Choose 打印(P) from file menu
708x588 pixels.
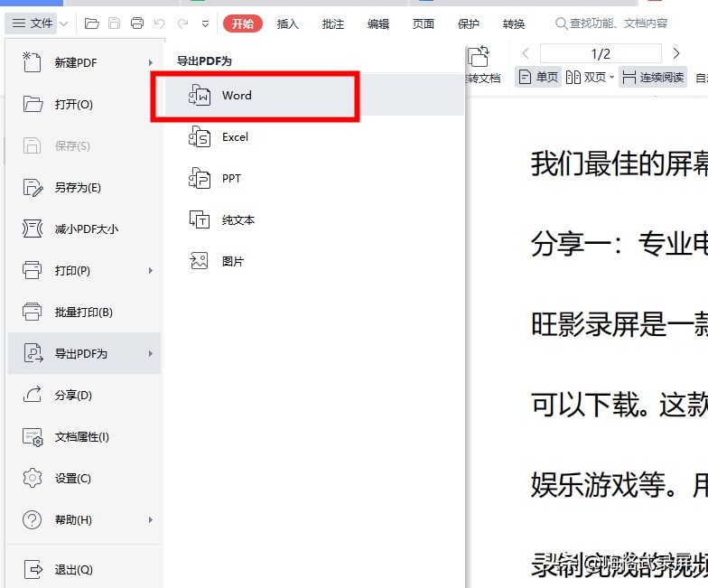coord(85,271)
